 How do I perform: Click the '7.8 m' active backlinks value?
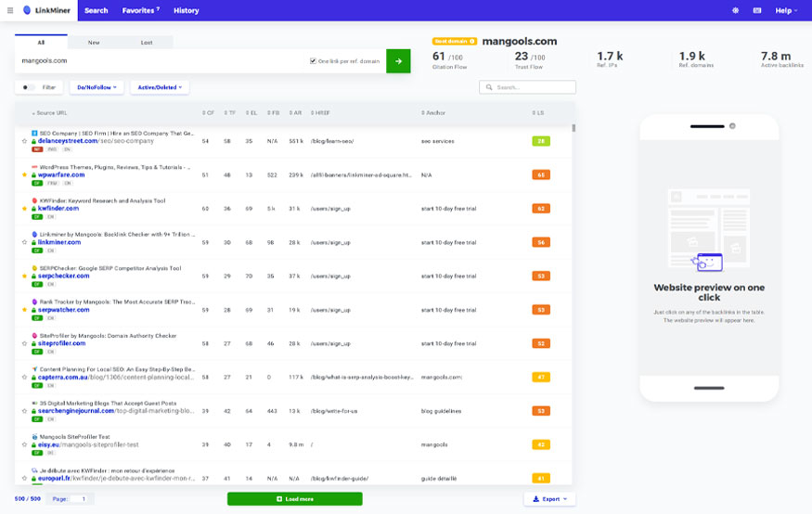coord(775,56)
